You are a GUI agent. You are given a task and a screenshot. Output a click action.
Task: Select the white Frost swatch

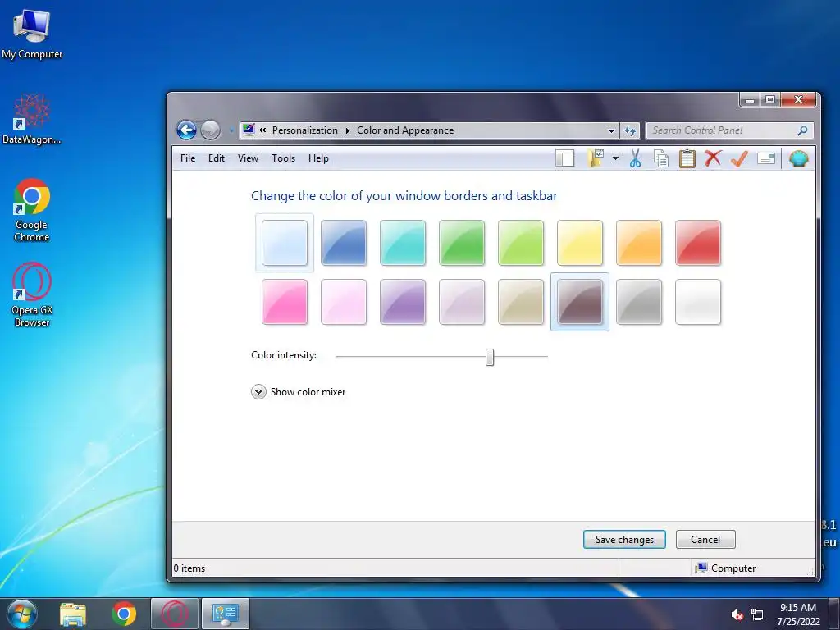click(697, 302)
